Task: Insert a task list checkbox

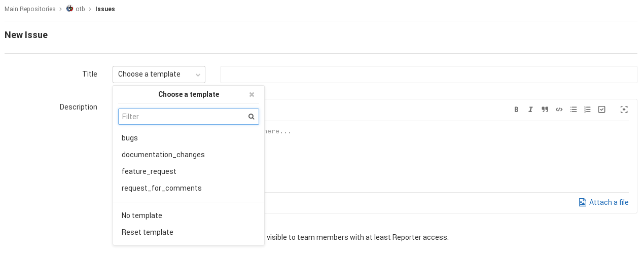Action: (x=601, y=110)
